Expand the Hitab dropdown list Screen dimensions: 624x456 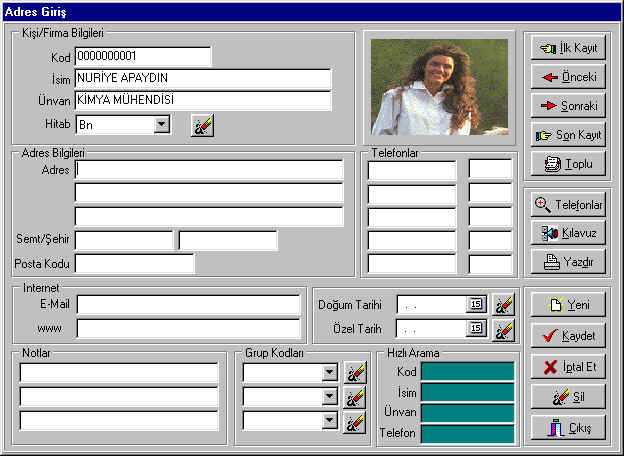162,125
